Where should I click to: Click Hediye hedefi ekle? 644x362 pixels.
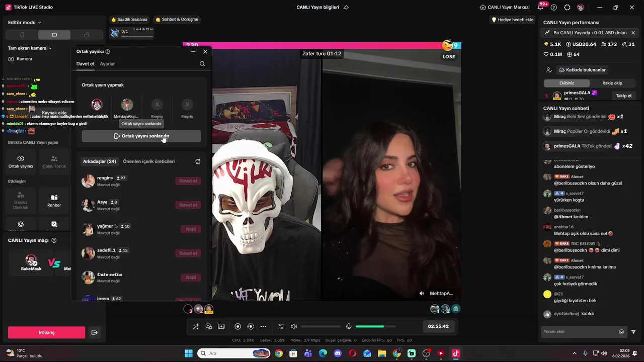[x=512, y=20]
